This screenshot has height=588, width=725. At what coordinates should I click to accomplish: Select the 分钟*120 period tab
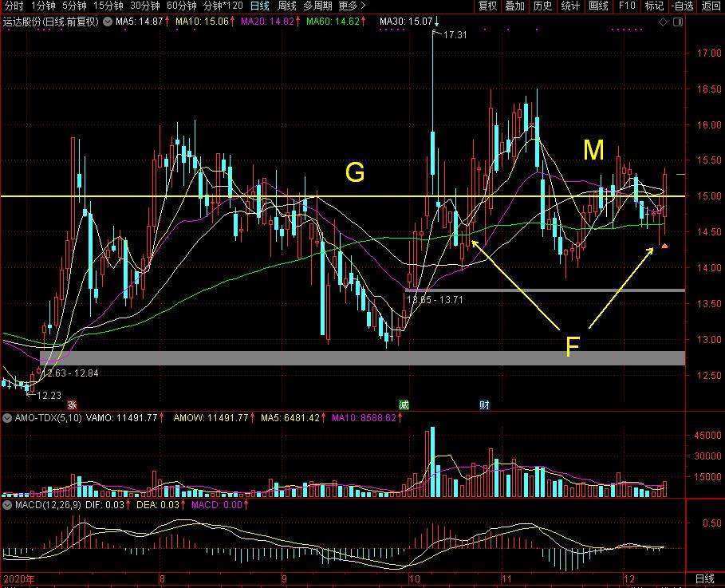pyautogui.click(x=223, y=6)
